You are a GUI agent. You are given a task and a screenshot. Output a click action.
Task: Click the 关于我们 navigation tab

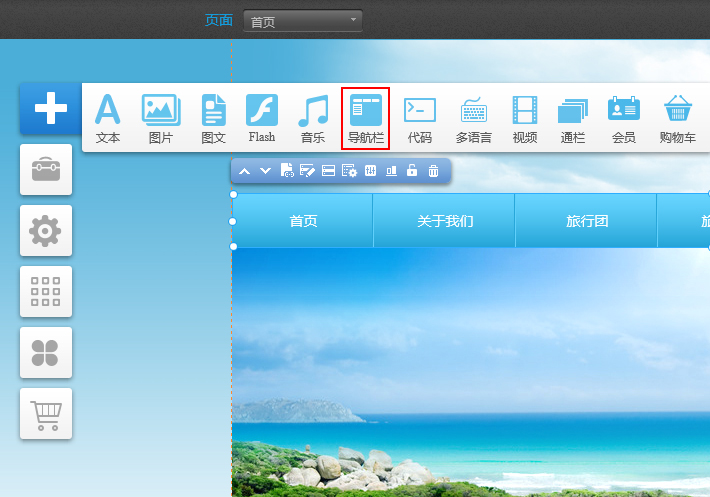(x=445, y=221)
